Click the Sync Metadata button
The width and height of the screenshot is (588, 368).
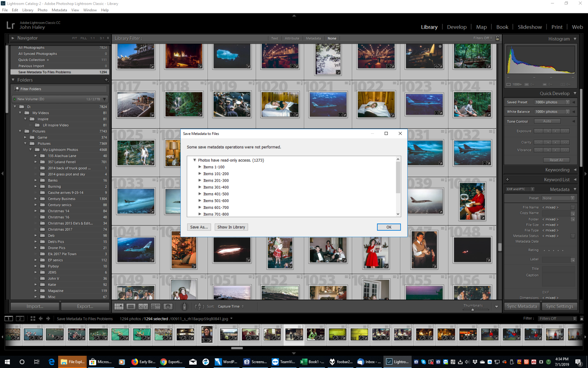(x=522, y=306)
